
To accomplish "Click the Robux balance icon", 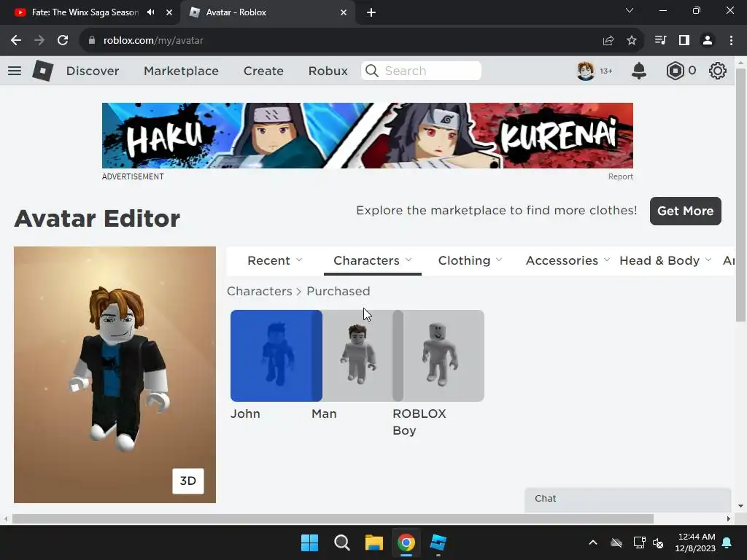I will [675, 71].
